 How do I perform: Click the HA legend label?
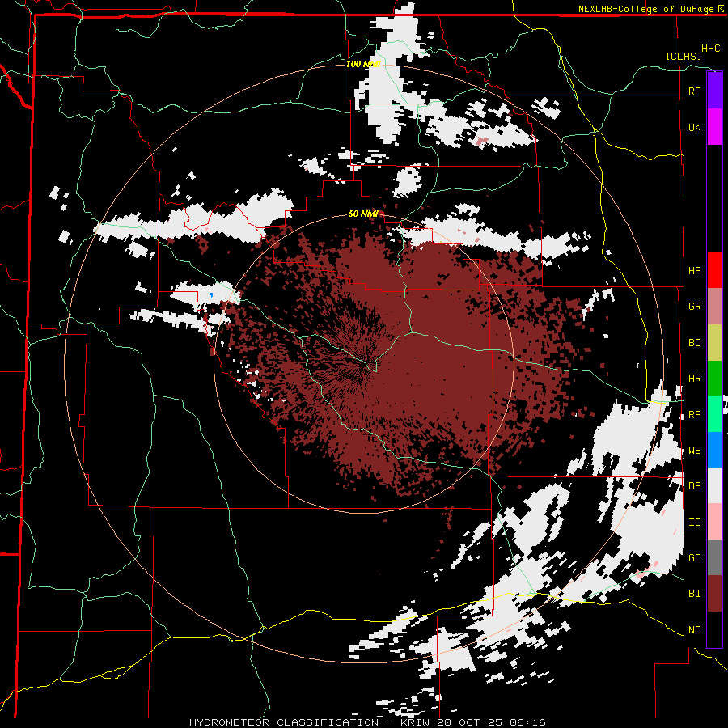click(694, 271)
